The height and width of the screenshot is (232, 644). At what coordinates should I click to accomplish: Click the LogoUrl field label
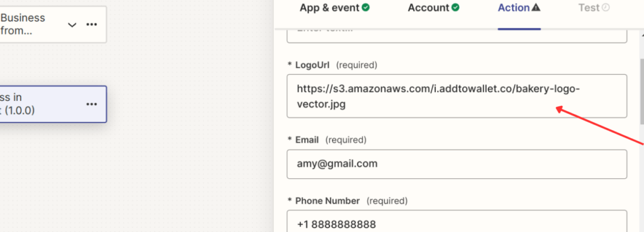[x=312, y=65]
